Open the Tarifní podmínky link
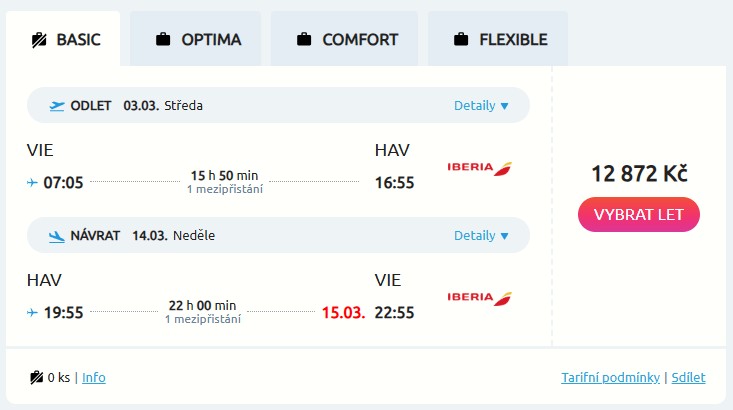 click(610, 377)
